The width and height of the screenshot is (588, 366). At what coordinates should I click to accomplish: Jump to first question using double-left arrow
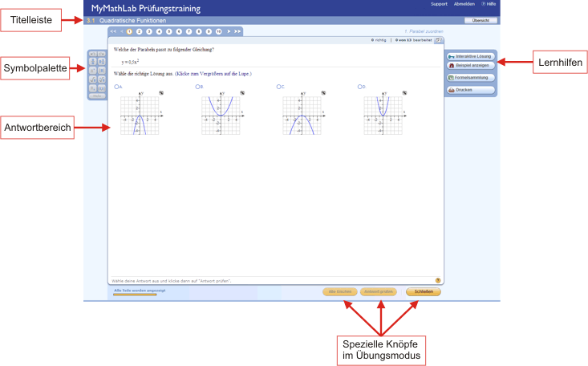point(113,31)
